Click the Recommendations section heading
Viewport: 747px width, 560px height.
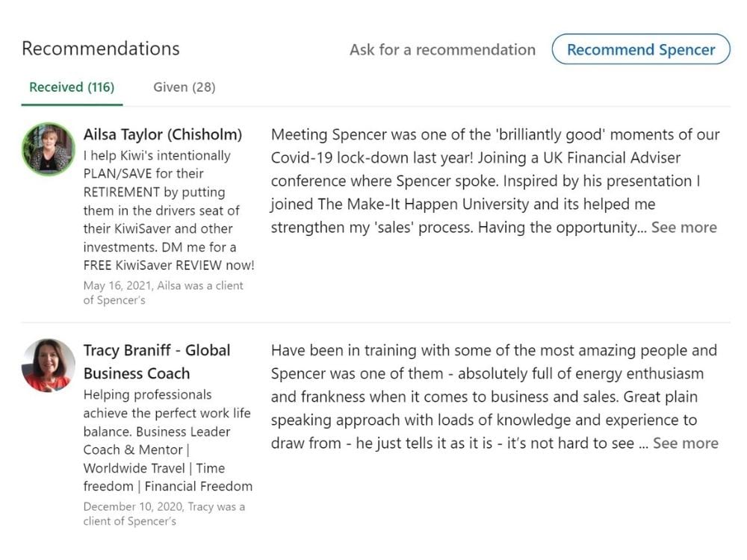coord(101,49)
